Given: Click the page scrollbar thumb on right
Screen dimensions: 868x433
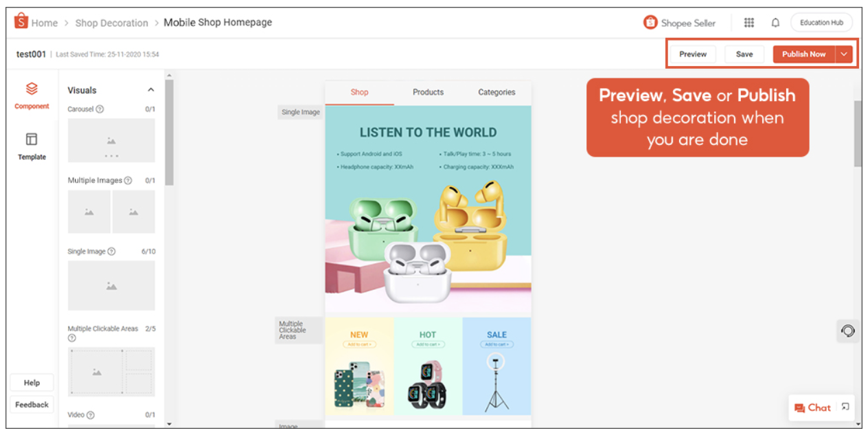Looking at the screenshot, I should pyautogui.click(x=858, y=133).
